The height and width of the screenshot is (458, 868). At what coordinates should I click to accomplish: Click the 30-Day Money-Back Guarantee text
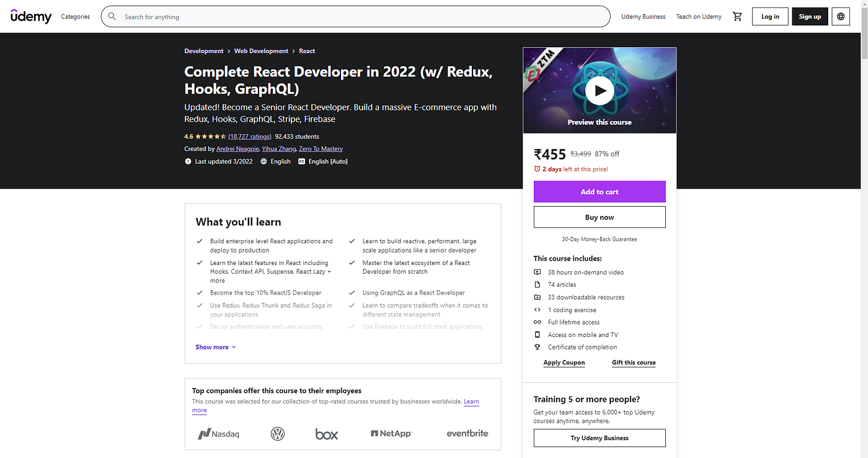pyautogui.click(x=600, y=239)
